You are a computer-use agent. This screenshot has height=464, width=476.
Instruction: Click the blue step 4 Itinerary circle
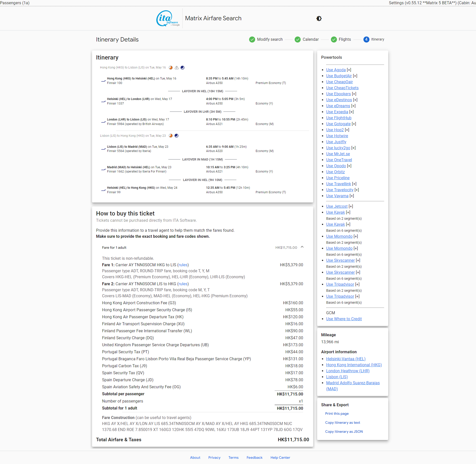(x=366, y=39)
